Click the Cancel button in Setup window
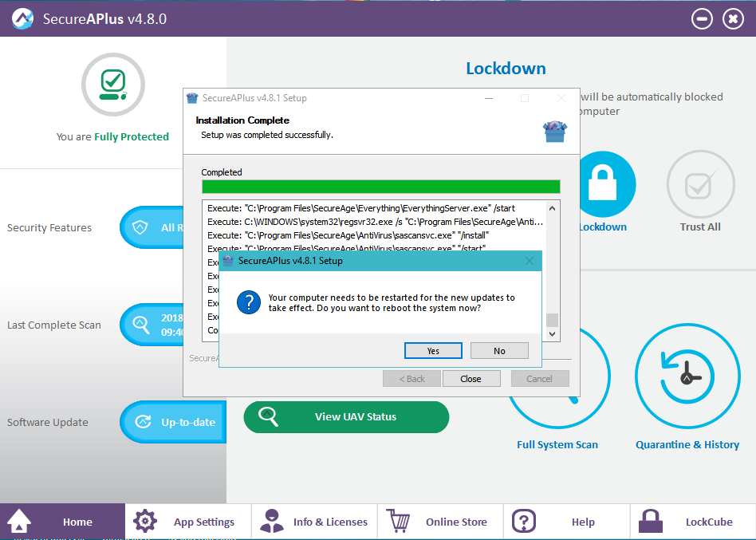 [540, 379]
